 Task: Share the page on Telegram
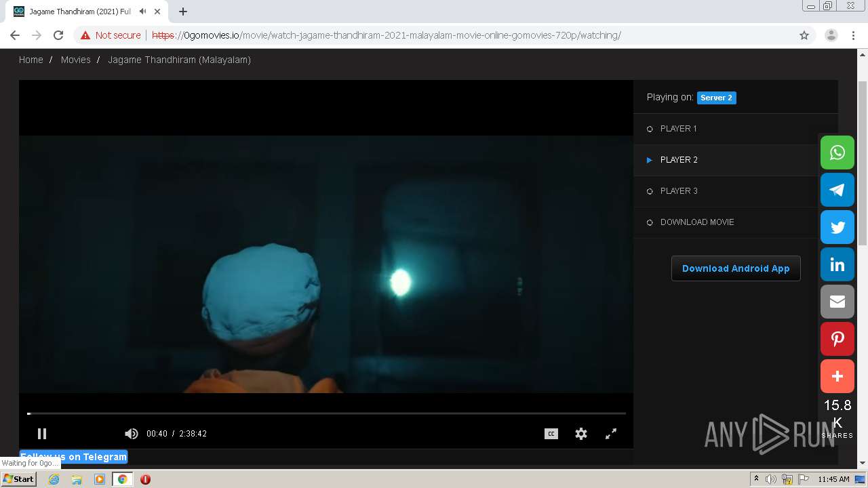pos(837,190)
